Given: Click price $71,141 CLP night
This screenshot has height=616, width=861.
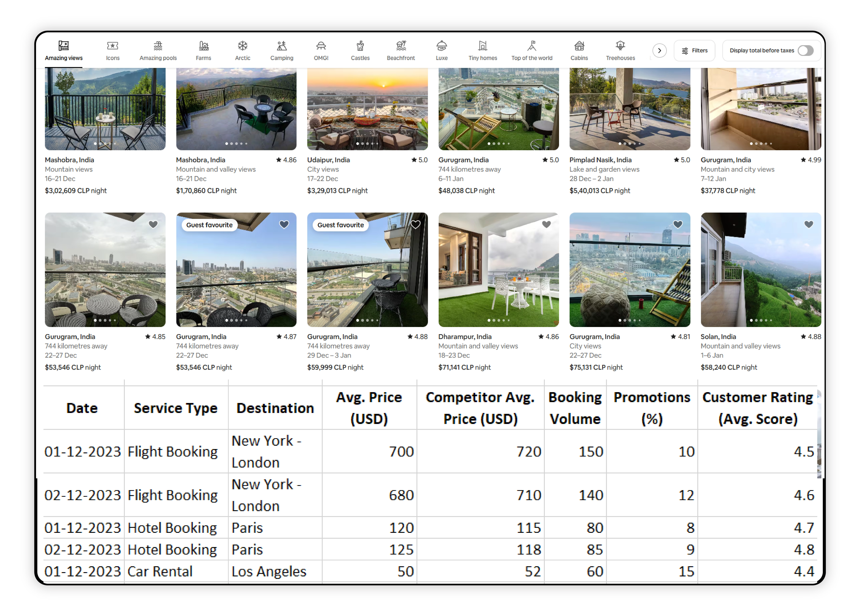Looking at the screenshot, I should pyautogui.click(x=464, y=367).
